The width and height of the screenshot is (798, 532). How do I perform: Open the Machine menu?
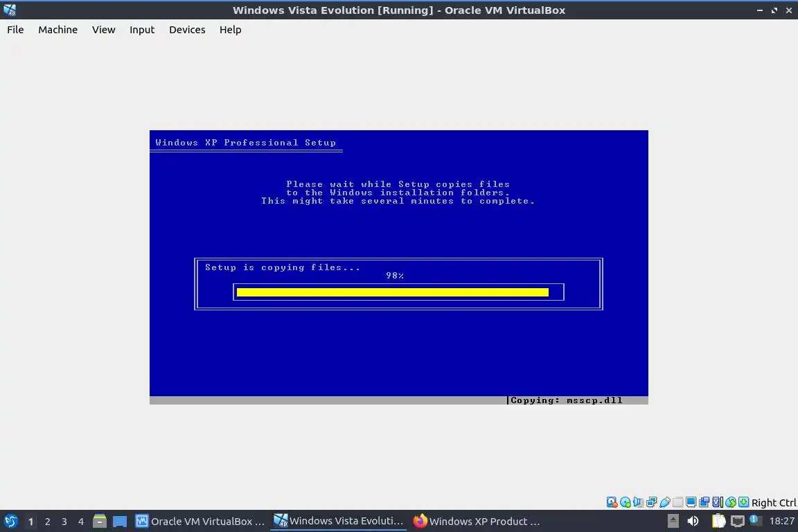58,30
